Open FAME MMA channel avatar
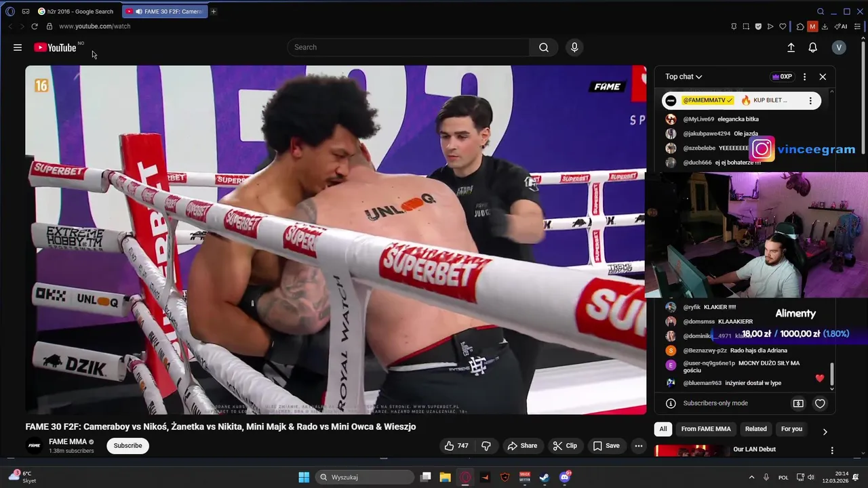Viewport: 868px width, 488px height. pyautogui.click(x=34, y=445)
